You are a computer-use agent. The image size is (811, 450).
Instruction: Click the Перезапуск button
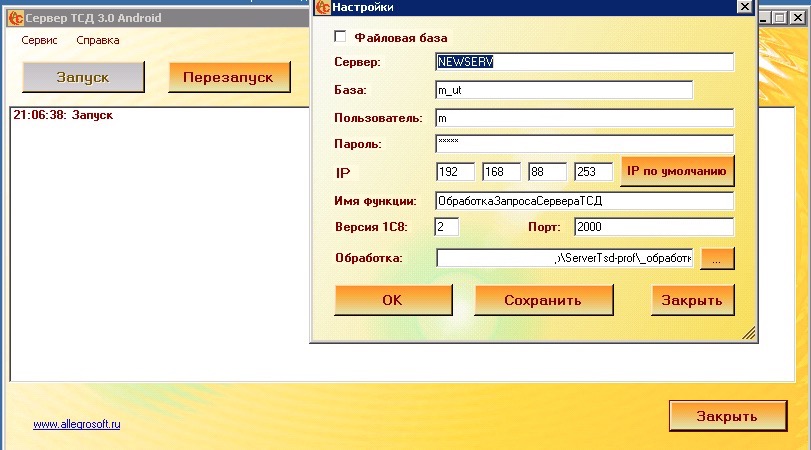click(229, 77)
